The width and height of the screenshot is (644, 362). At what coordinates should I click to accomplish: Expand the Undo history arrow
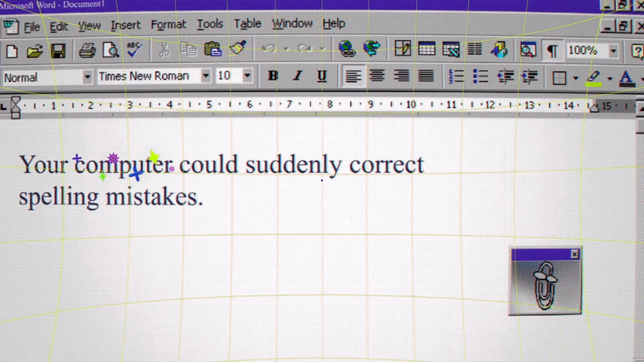(287, 49)
